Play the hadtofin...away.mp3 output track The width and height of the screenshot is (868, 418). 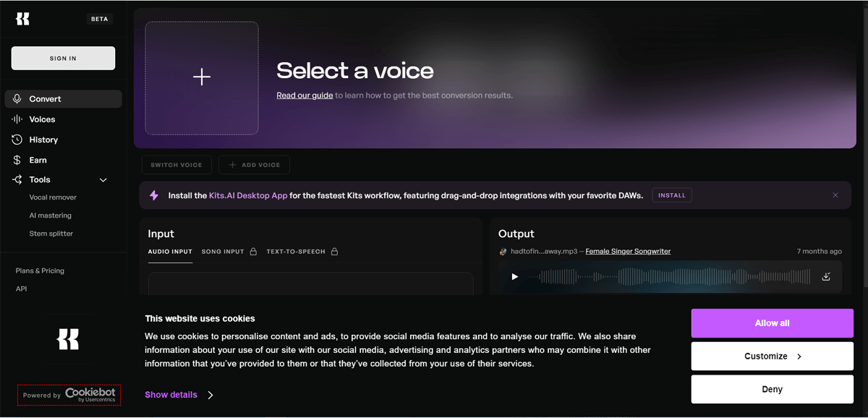[515, 276]
